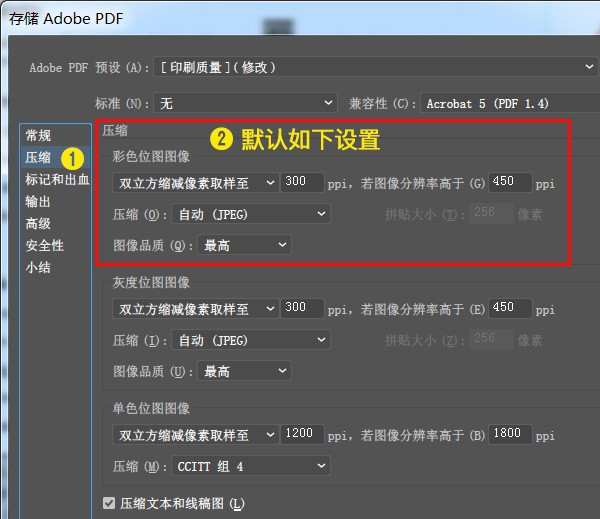This screenshot has width=600, height=519.
Task: Select the 压缩 category in the sidebar
Action: click(55, 157)
